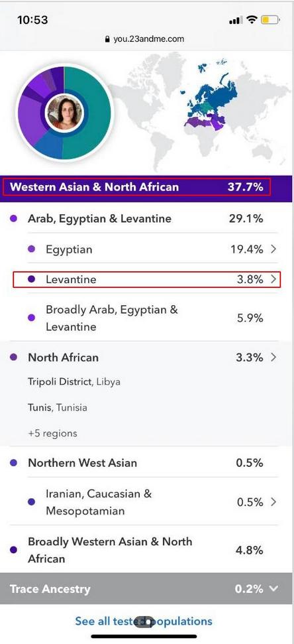Expand North African details arrow
The height and width of the screenshot is (644, 294).
pyautogui.click(x=274, y=357)
